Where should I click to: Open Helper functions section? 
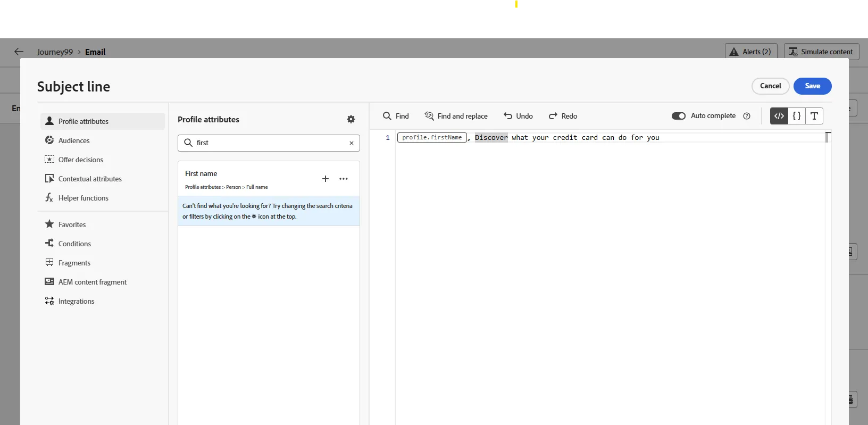pos(103,198)
